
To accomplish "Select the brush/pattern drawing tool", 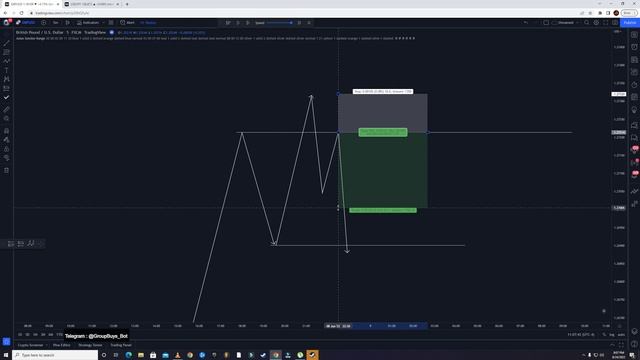I will pos(7,61).
